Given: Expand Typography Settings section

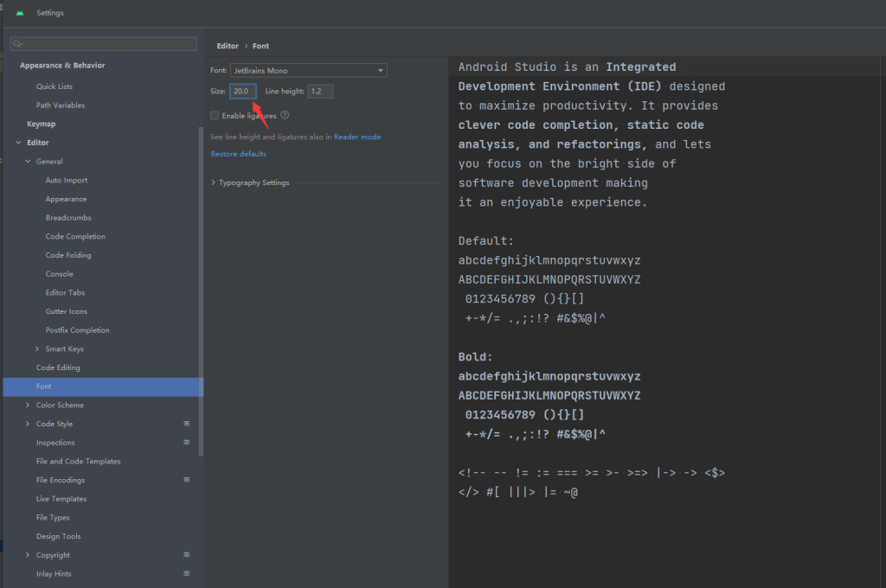Looking at the screenshot, I should (213, 182).
